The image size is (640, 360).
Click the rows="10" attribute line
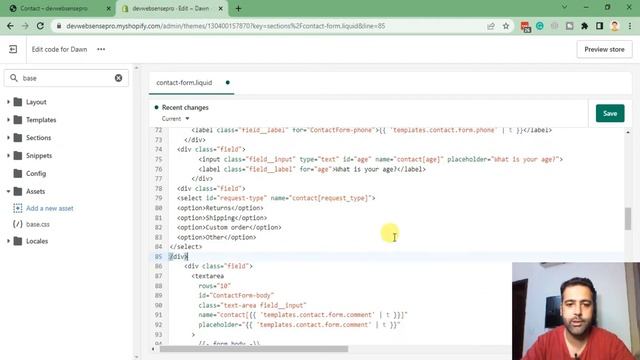point(215,286)
